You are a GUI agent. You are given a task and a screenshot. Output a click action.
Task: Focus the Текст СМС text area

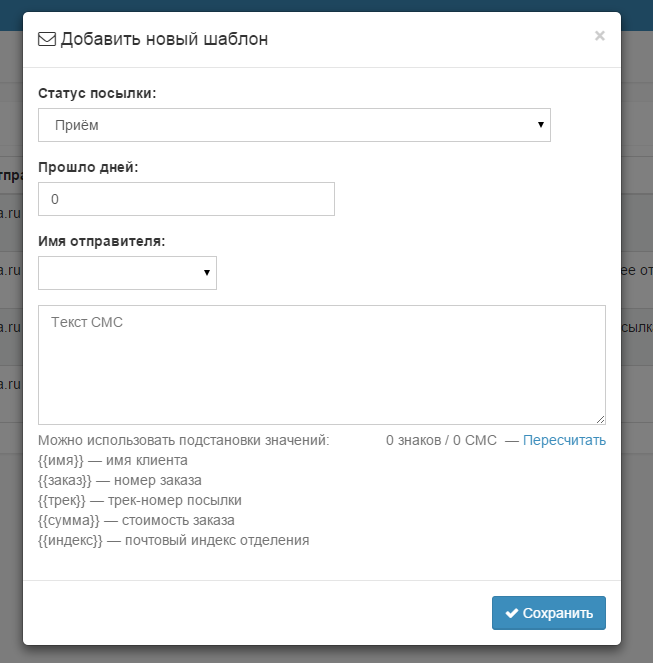322,365
